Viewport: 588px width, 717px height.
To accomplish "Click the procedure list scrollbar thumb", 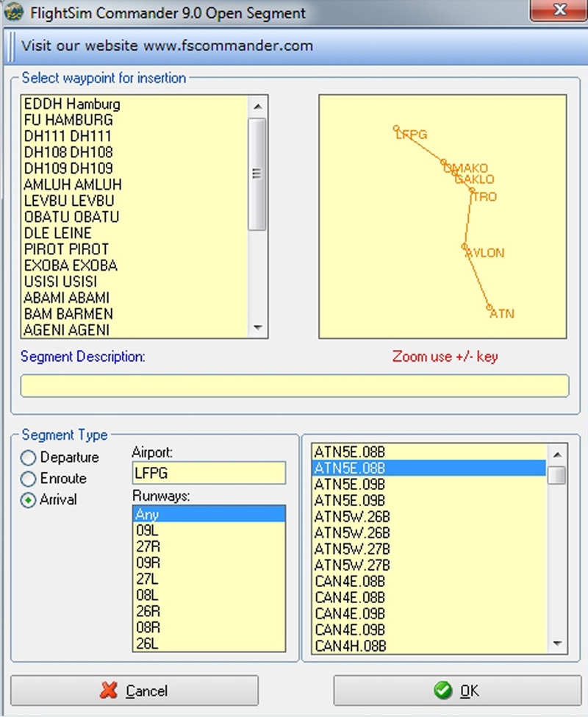I will click(557, 474).
